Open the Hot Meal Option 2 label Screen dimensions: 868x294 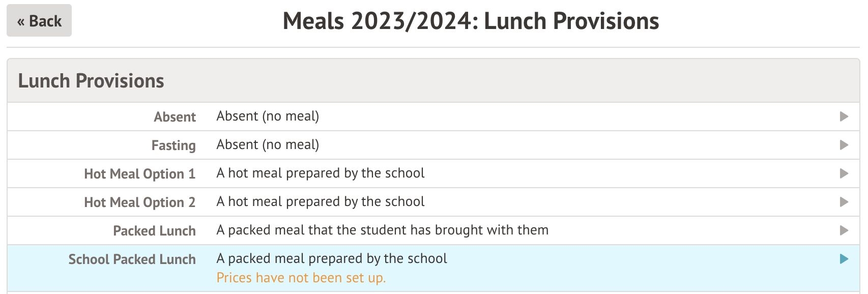[x=139, y=202]
